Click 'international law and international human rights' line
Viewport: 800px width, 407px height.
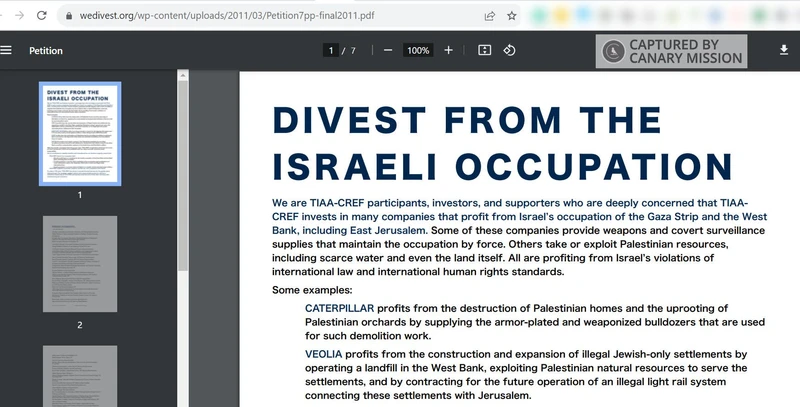click(x=418, y=271)
